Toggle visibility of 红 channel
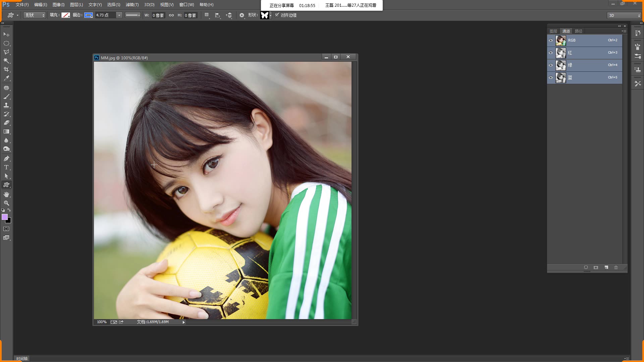 tap(551, 53)
